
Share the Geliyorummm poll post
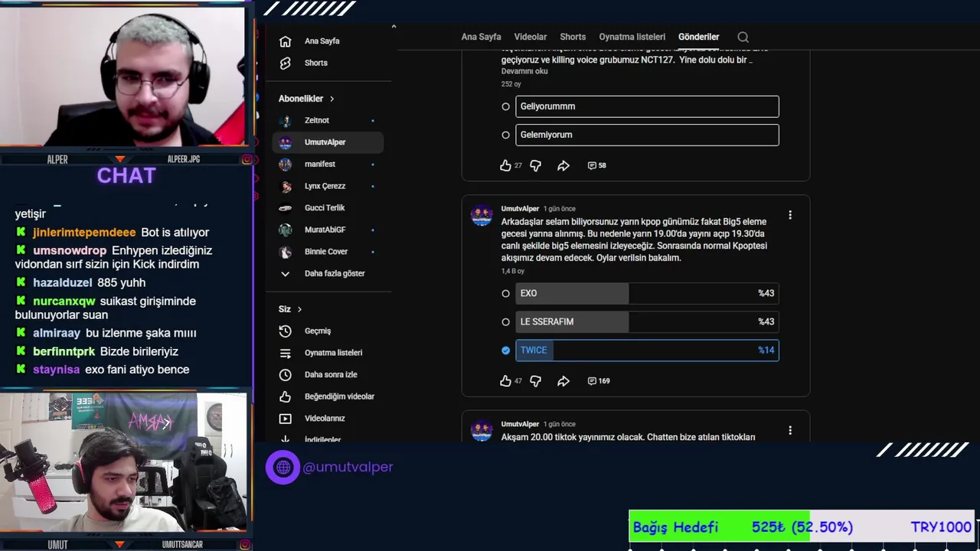click(563, 165)
